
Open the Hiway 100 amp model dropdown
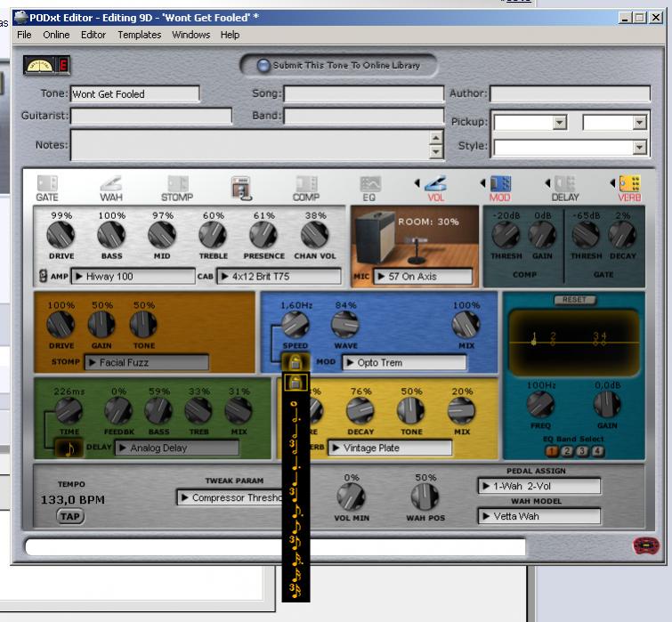point(133,277)
